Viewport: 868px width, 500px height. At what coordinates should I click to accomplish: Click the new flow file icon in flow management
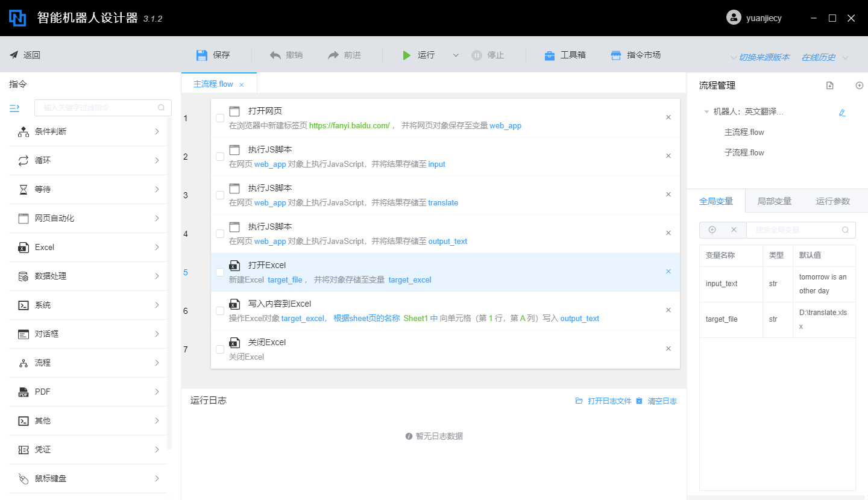(830, 86)
